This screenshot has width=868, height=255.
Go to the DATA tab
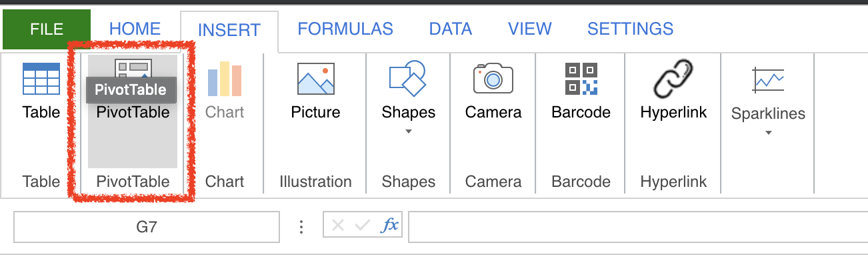[x=451, y=29]
